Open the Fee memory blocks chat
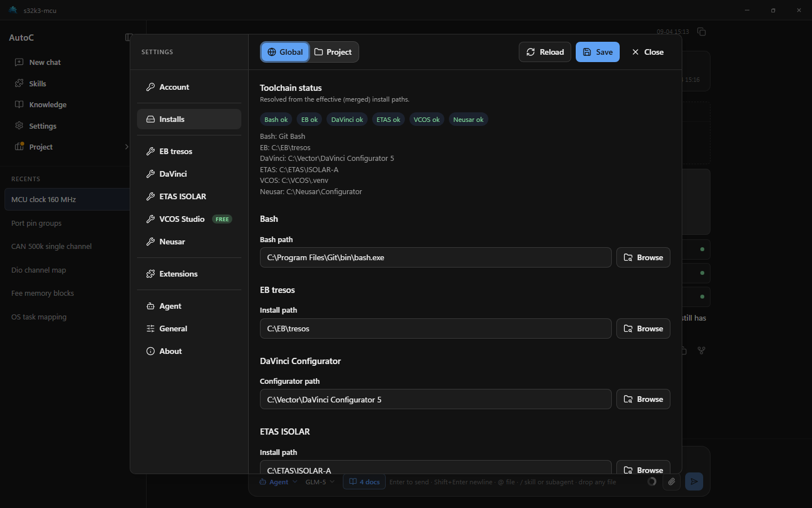The height and width of the screenshot is (508, 812). tap(67, 293)
